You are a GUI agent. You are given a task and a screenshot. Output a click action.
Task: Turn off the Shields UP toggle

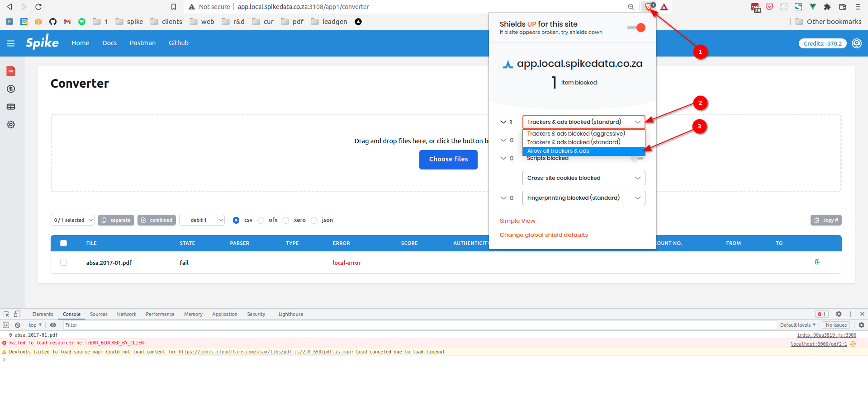636,28
